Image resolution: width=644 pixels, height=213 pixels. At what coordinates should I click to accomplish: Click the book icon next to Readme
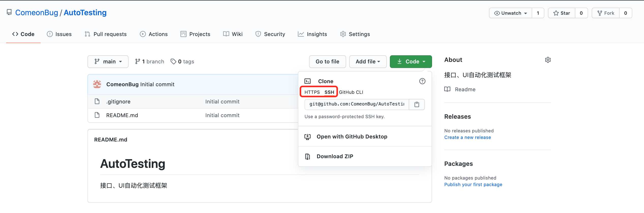pos(447,89)
